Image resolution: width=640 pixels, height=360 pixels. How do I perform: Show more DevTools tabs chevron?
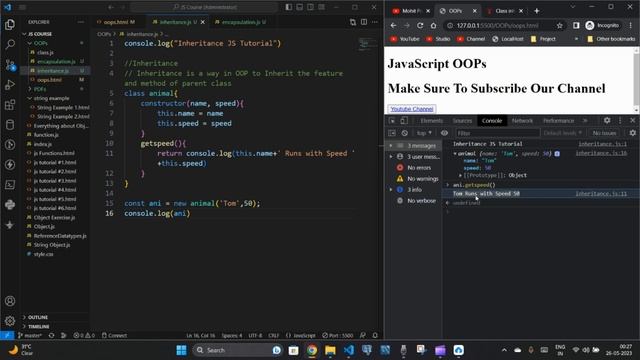(584, 120)
